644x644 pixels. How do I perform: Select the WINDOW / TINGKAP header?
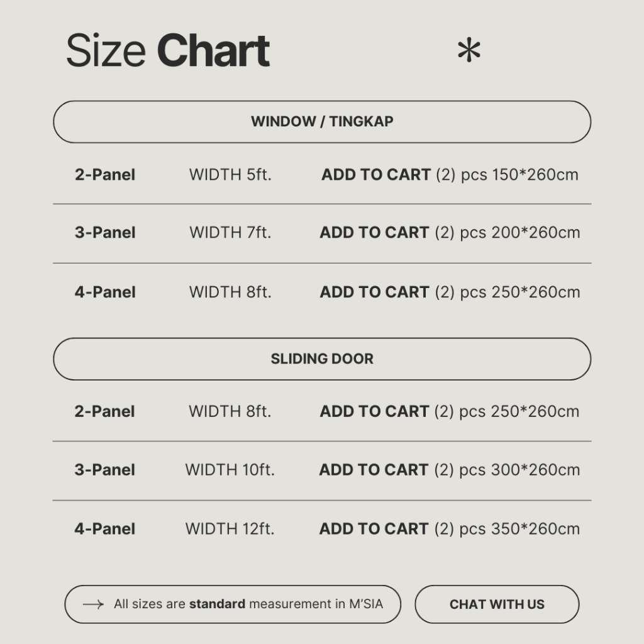click(x=322, y=121)
